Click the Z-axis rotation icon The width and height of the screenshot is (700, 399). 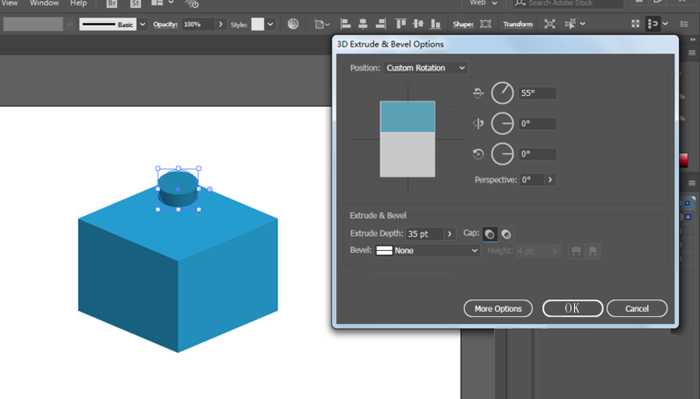pyautogui.click(x=478, y=154)
